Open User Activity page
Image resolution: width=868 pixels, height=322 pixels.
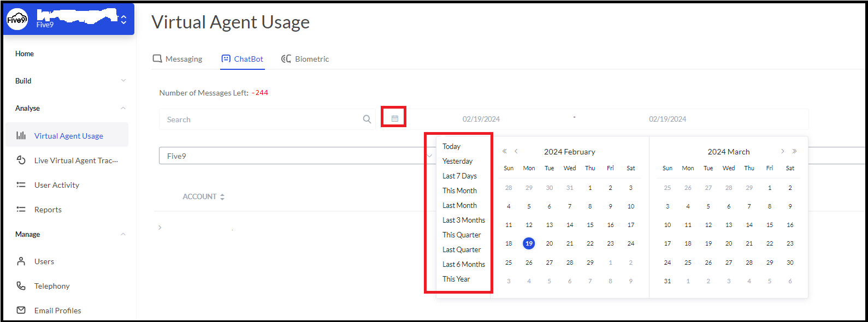click(57, 185)
